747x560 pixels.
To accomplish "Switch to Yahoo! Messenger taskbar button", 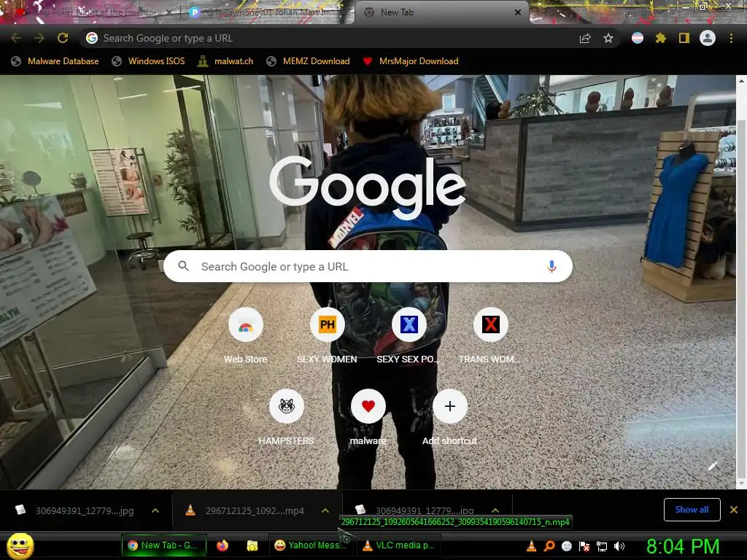I will (311, 545).
